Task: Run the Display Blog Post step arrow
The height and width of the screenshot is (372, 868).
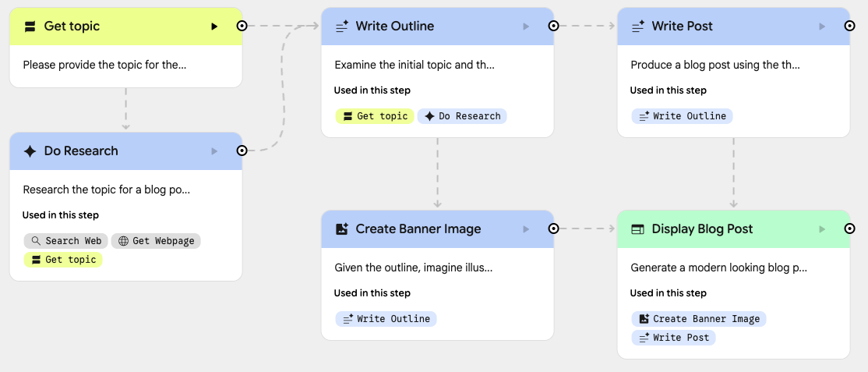Action: coord(822,229)
